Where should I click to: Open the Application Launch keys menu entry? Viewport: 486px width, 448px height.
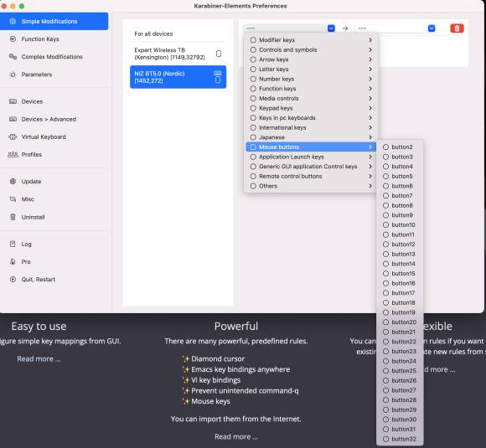[x=311, y=157]
